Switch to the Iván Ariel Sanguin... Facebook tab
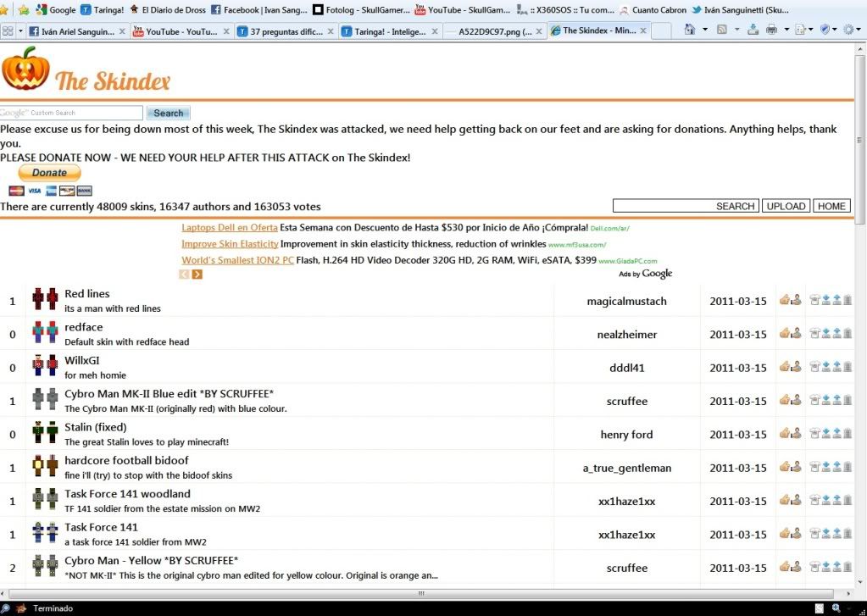This screenshot has width=867, height=616. (77, 31)
